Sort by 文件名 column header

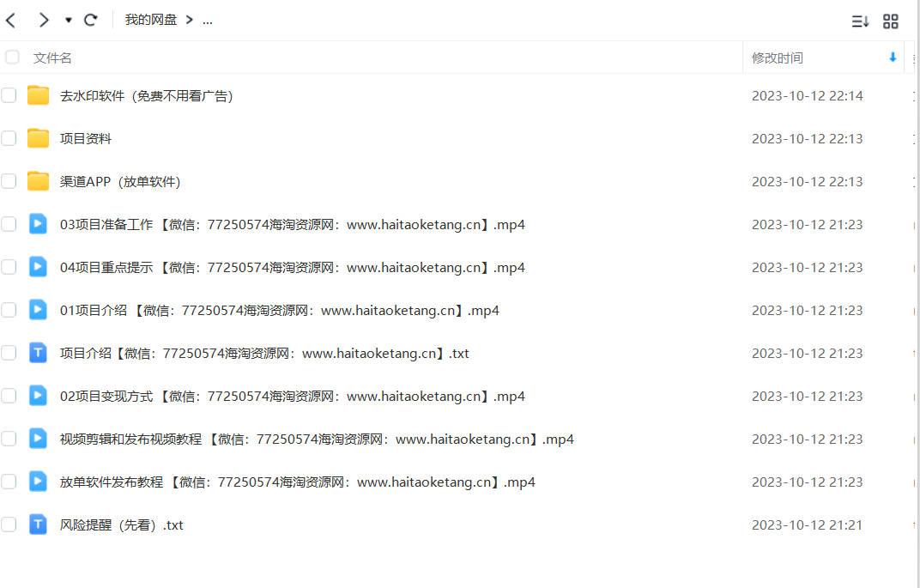click(x=52, y=58)
